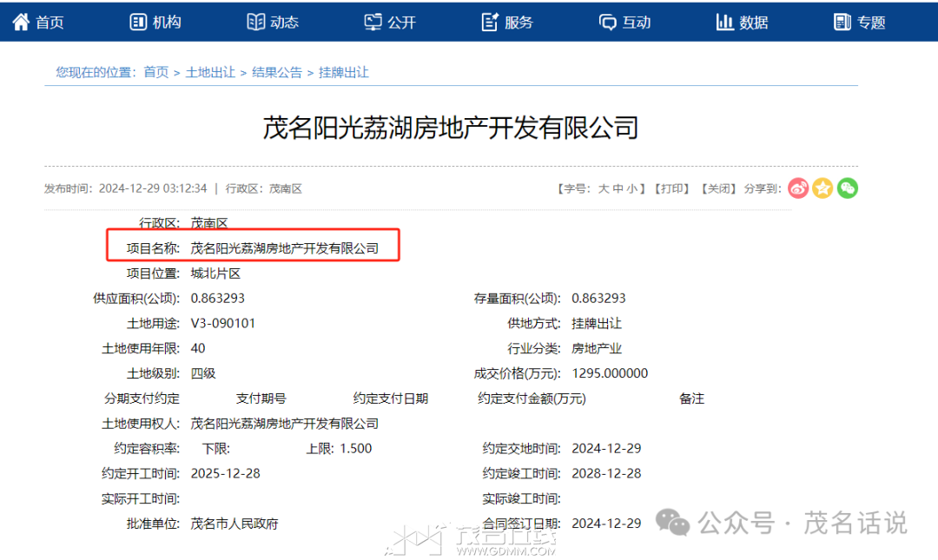The image size is (938, 560).
Task: Share page via WeChat green icon
Action: click(x=848, y=188)
